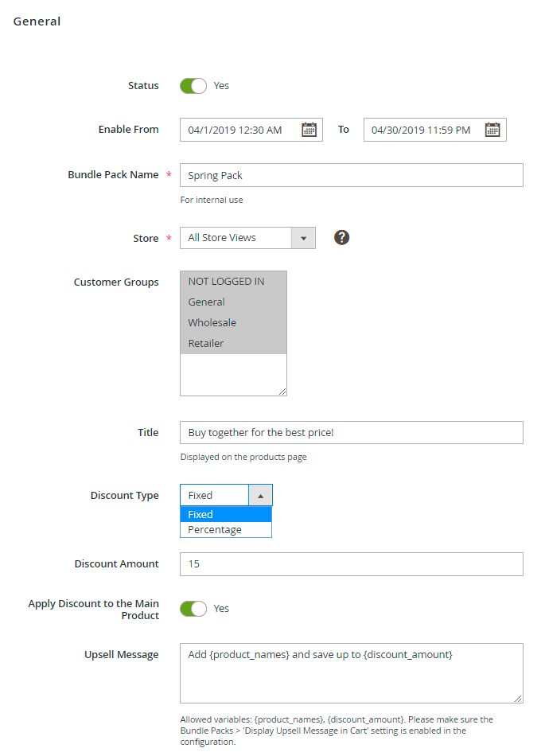Click the To date input field
The width and height of the screenshot is (545, 756).
pyautogui.click(x=434, y=130)
